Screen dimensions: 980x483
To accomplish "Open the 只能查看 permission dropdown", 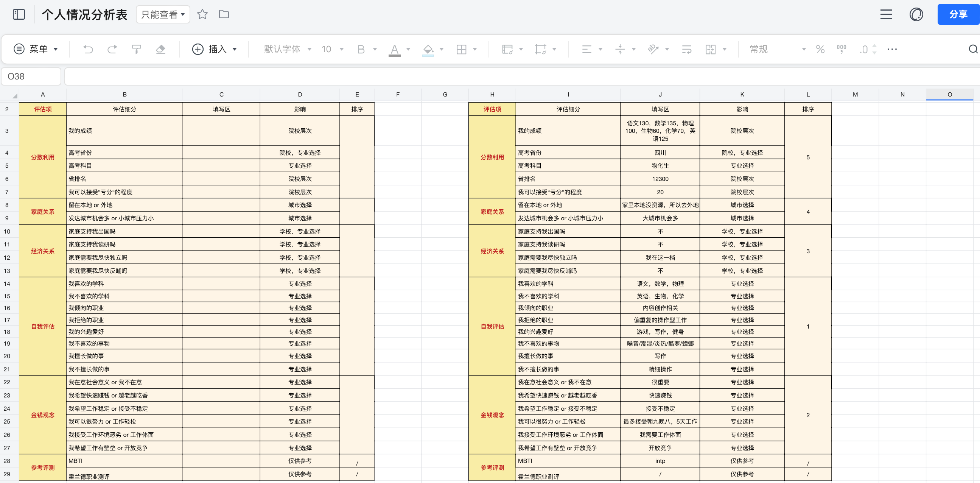I will 163,14.
